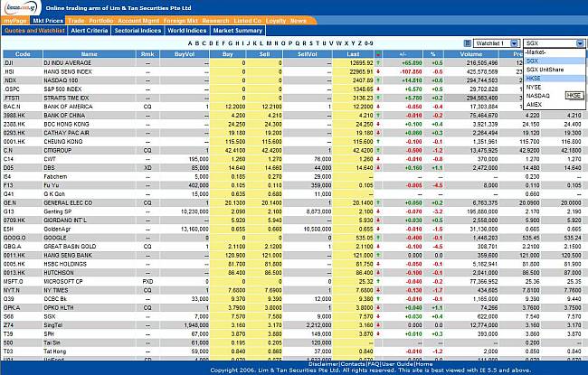588x375 pixels.
Task: Filter stocks by letter G
Action: [231, 43]
